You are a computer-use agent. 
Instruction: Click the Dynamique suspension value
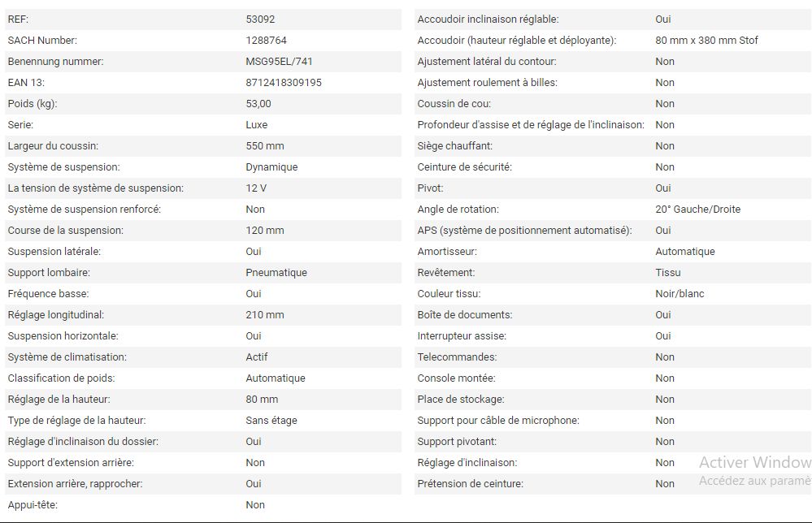click(x=271, y=167)
